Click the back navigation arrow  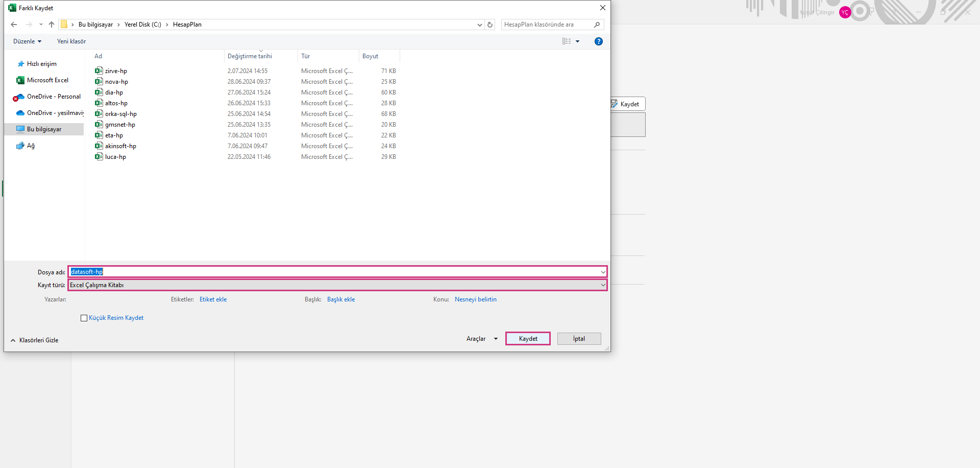14,25
